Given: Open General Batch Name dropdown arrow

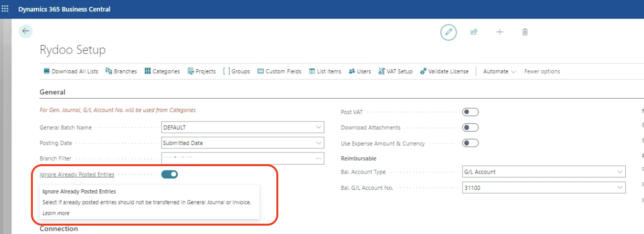Looking at the screenshot, I should coord(319,127).
